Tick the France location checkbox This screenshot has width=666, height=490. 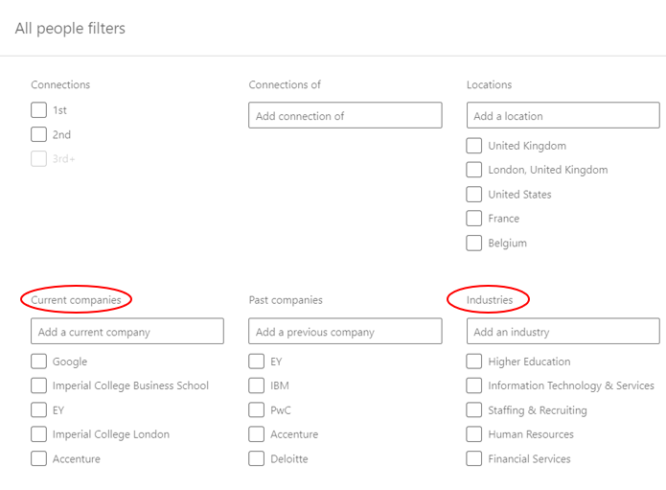click(x=474, y=218)
